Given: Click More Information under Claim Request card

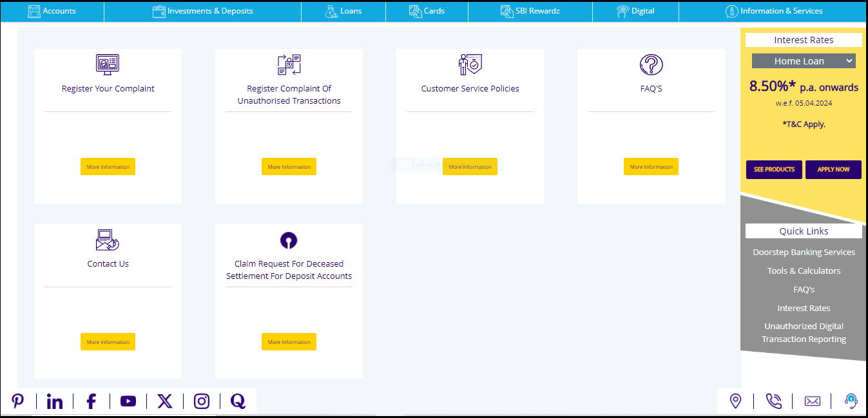Looking at the screenshot, I should [x=289, y=342].
